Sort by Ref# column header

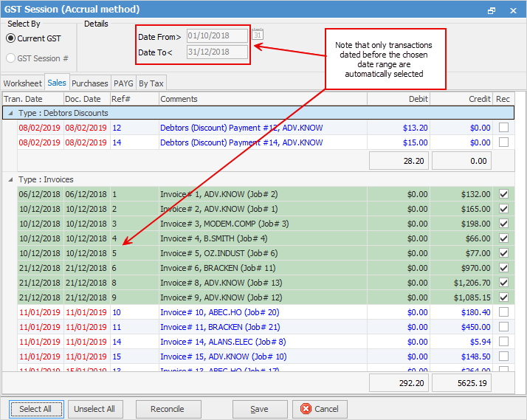134,99
